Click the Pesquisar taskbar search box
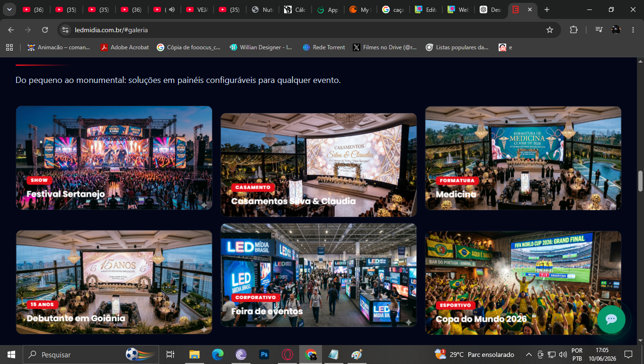 pos(91,355)
